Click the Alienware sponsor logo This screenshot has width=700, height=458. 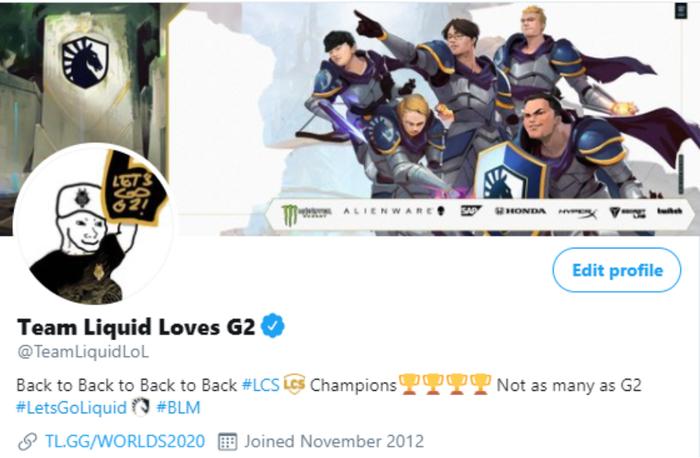394,211
